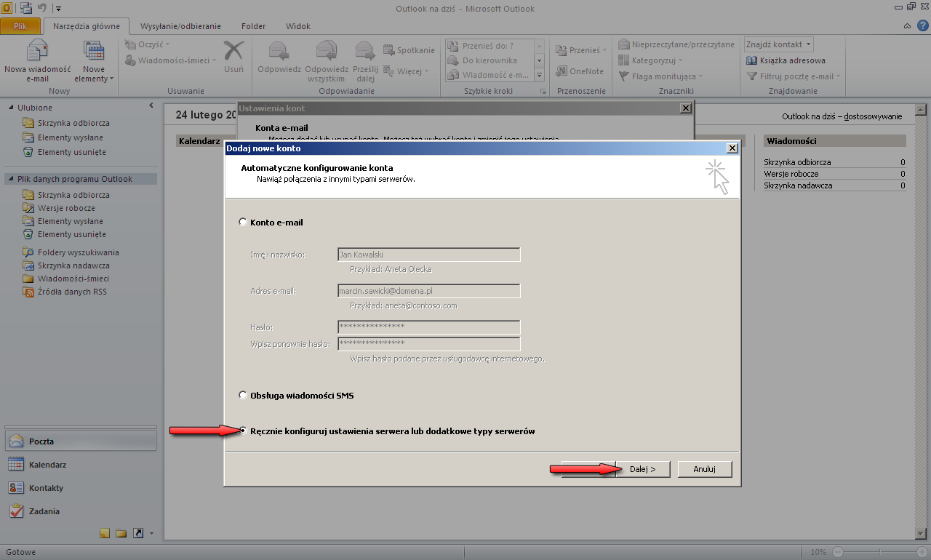Switch to the Widok tab
The image size is (931, 560).
(x=298, y=26)
